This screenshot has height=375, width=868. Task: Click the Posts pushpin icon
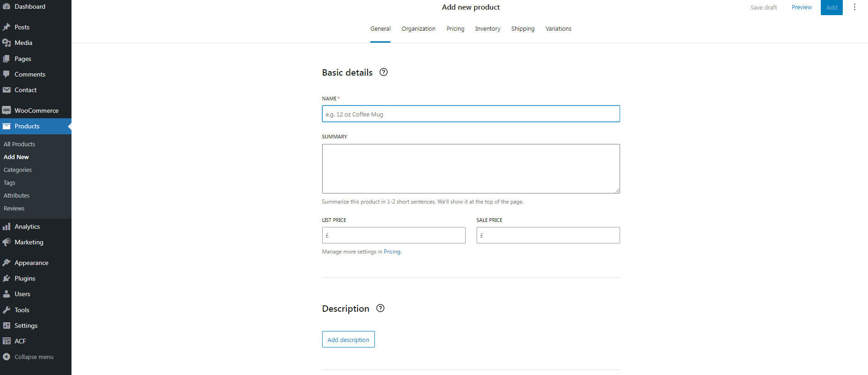click(x=6, y=27)
